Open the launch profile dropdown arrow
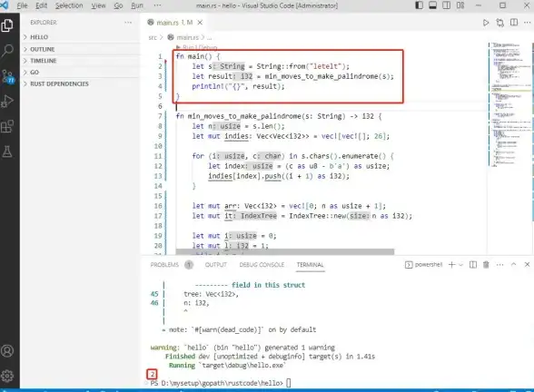 tap(460, 265)
